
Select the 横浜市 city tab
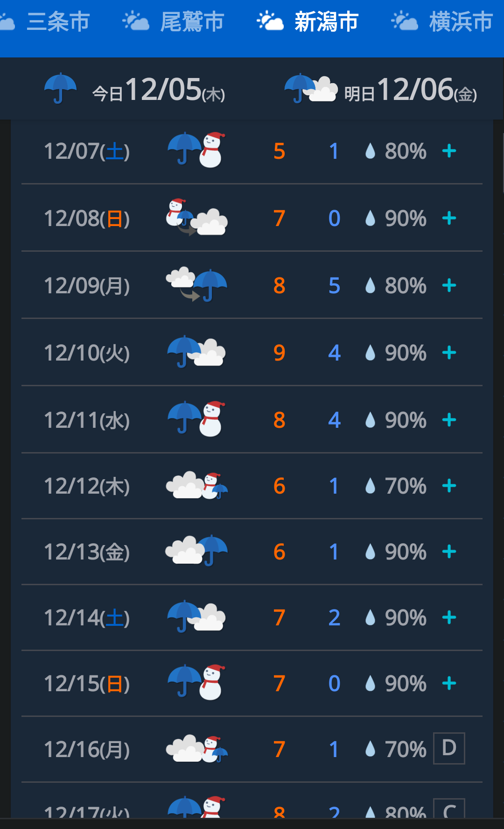point(442,21)
